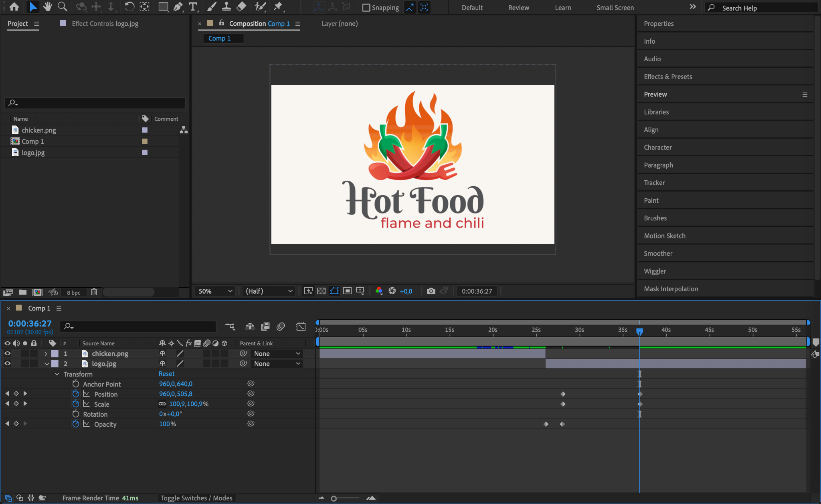Collapse the logo.jpg layer properties

(46, 364)
